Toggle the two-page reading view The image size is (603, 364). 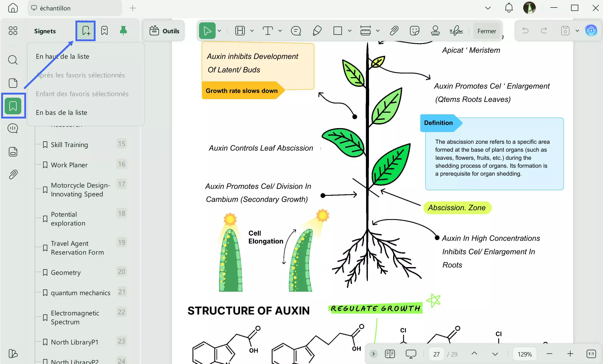point(390,354)
